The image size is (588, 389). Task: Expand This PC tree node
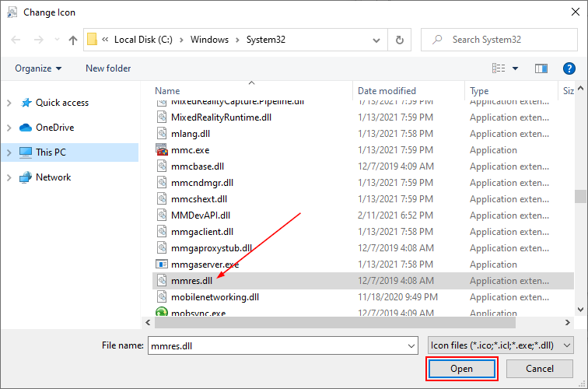click(x=9, y=152)
